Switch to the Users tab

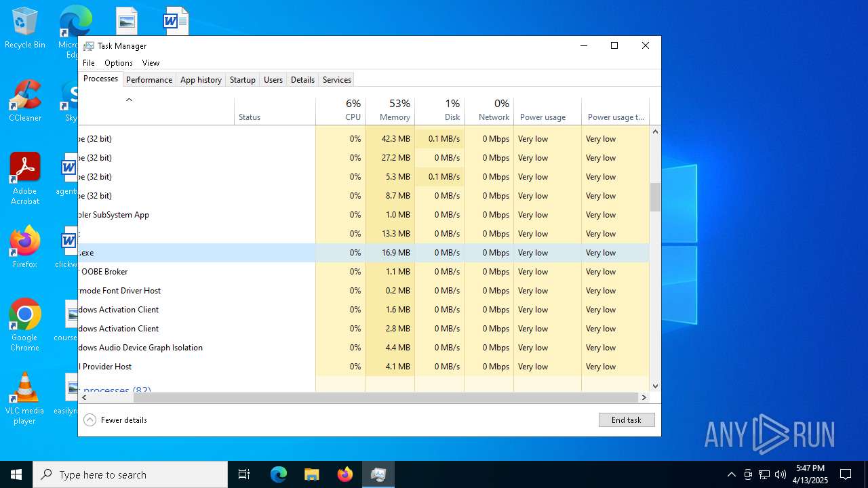click(273, 80)
